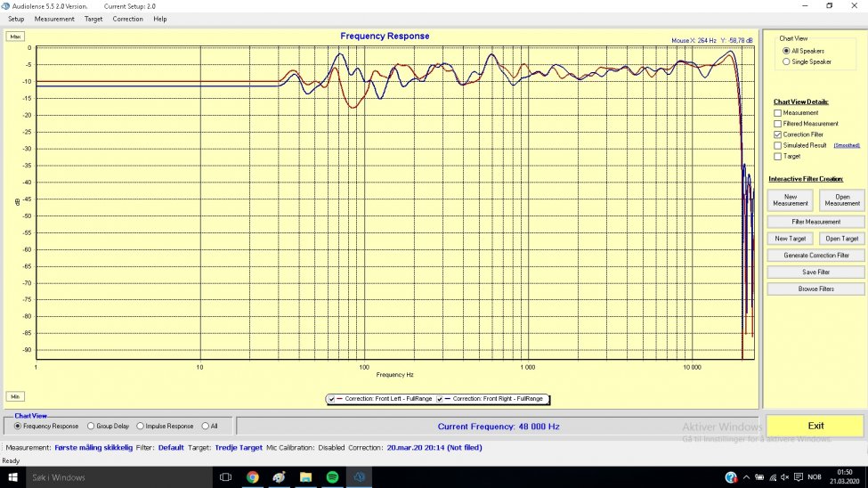Open the Help menu
The image size is (868, 488).
coord(160,19)
